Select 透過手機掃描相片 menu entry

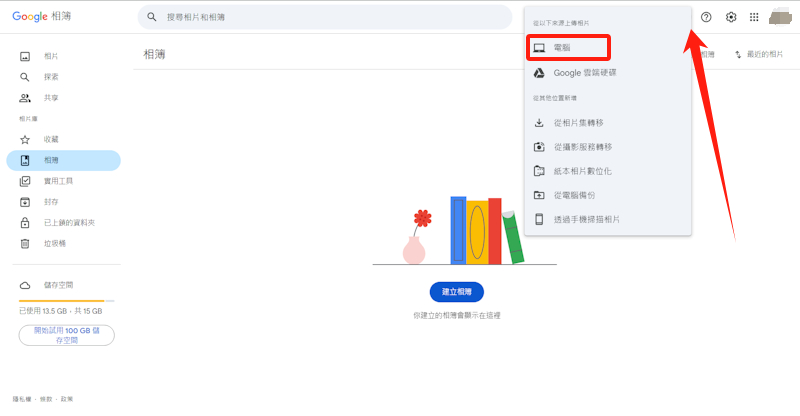click(x=608, y=219)
